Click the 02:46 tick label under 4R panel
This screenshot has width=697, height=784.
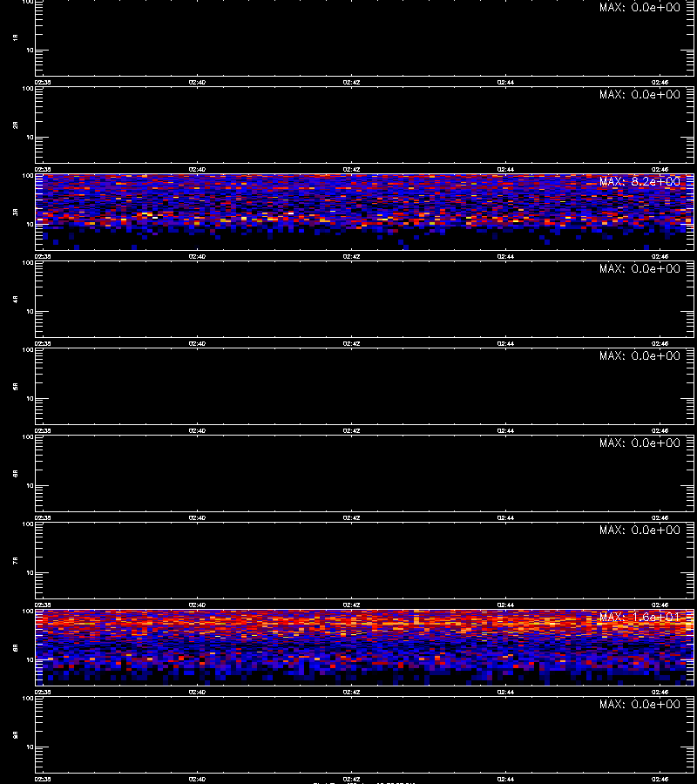coord(660,343)
